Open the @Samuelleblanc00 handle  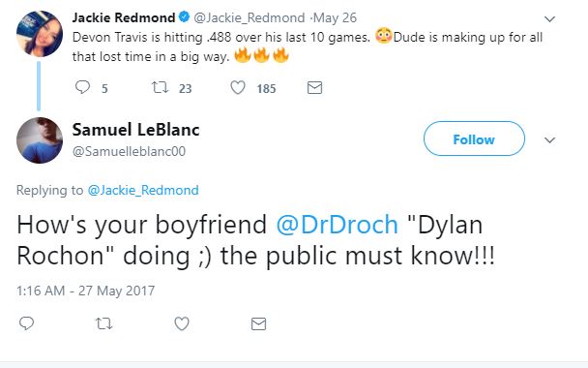[x=129, y=151]
